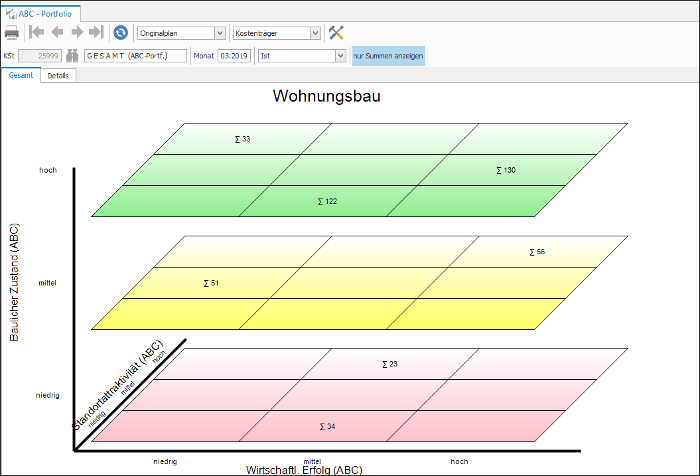Open the Originalplan dropdown arrow
Screen dimensions: 700x476
(x=220, y=33)
